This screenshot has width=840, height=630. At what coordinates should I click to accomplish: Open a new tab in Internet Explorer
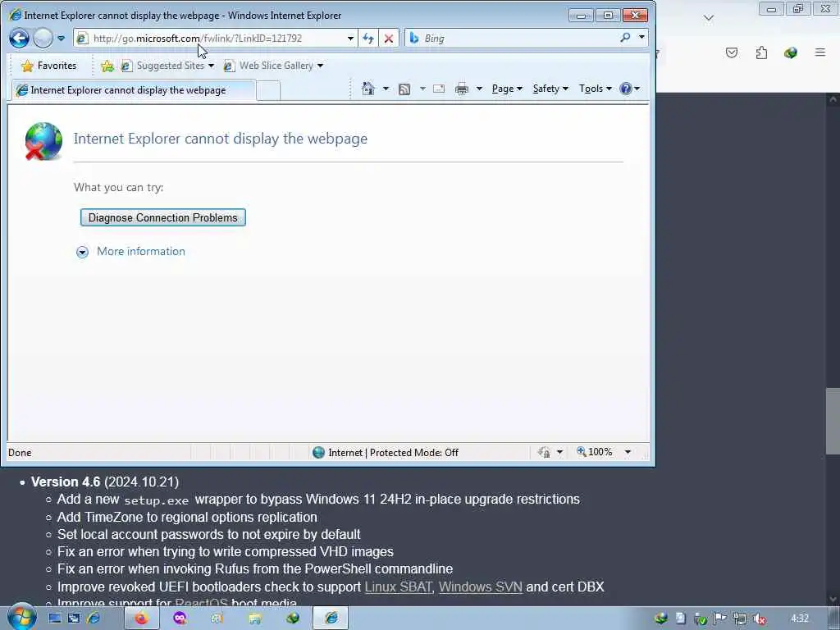[268, 90]
